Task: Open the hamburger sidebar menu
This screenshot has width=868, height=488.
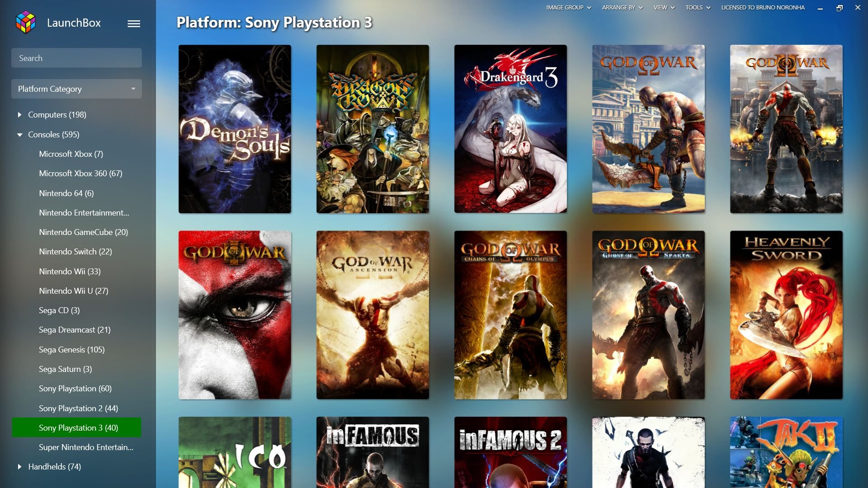Action: [133, 23]
